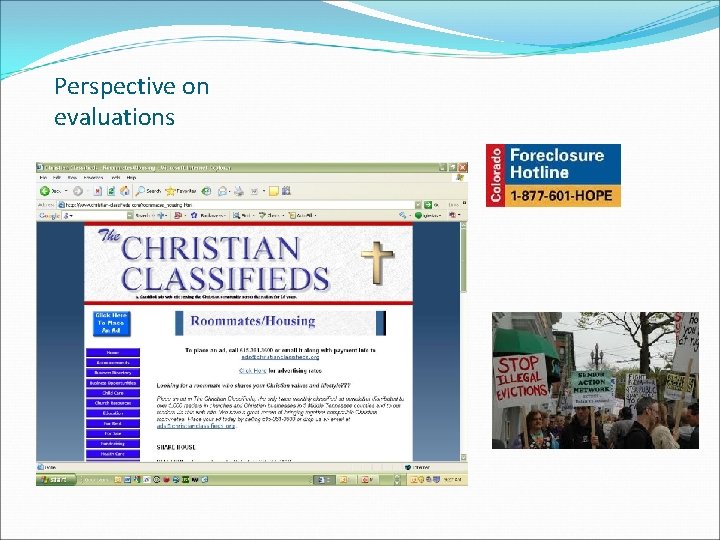Open the Favorites star toolbar button
Screen dimensions: 720x540
coord(181,191)
